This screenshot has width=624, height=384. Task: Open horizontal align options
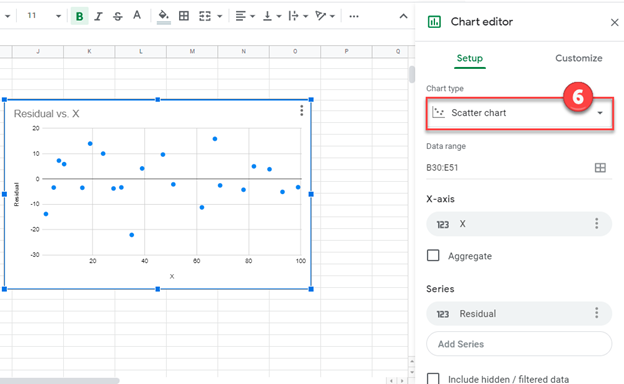pyautogui.click(x=240, y=16)
